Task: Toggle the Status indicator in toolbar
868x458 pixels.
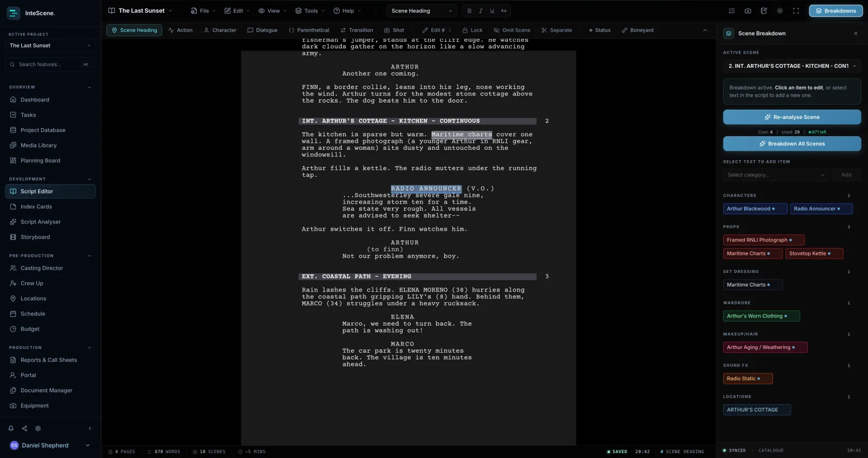Action: click(599, 30)
